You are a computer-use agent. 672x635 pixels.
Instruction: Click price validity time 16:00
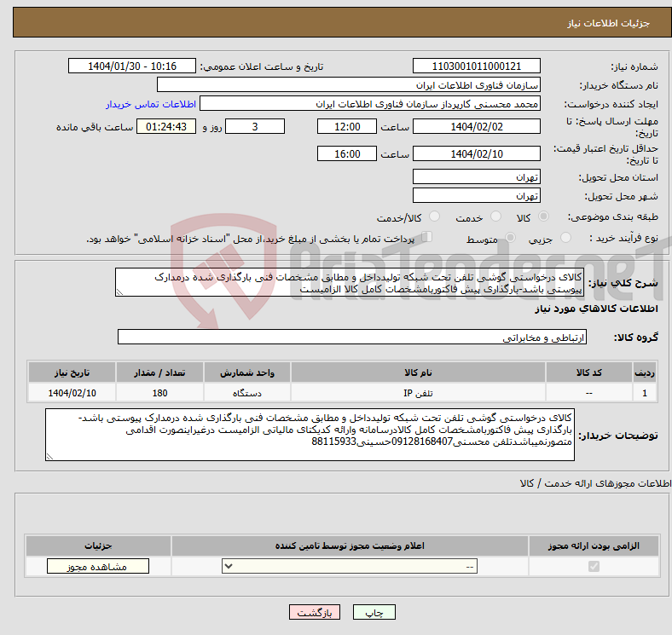347,153
